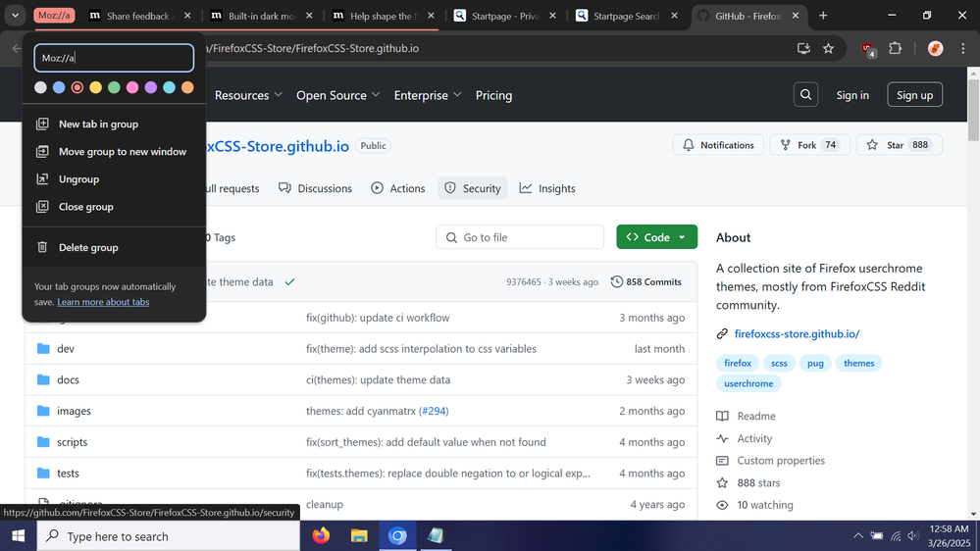Select Close group option
This screenshot has height=551, width=980.
click(114, 206)
